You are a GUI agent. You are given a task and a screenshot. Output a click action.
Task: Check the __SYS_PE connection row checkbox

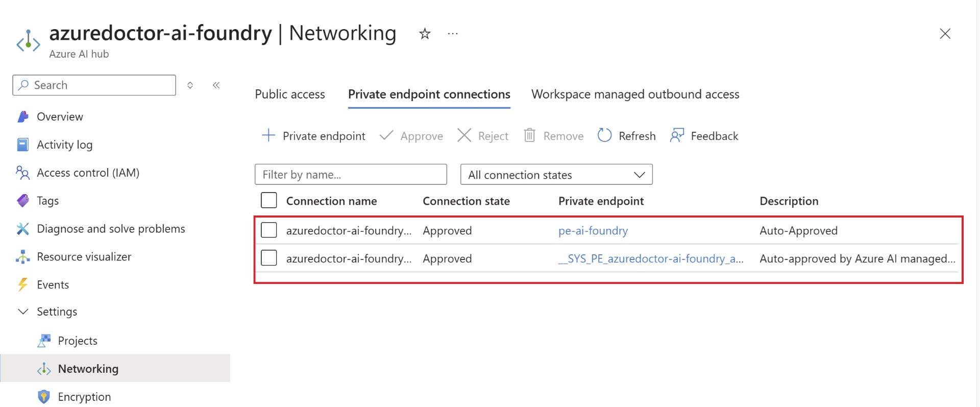point(269,258)
